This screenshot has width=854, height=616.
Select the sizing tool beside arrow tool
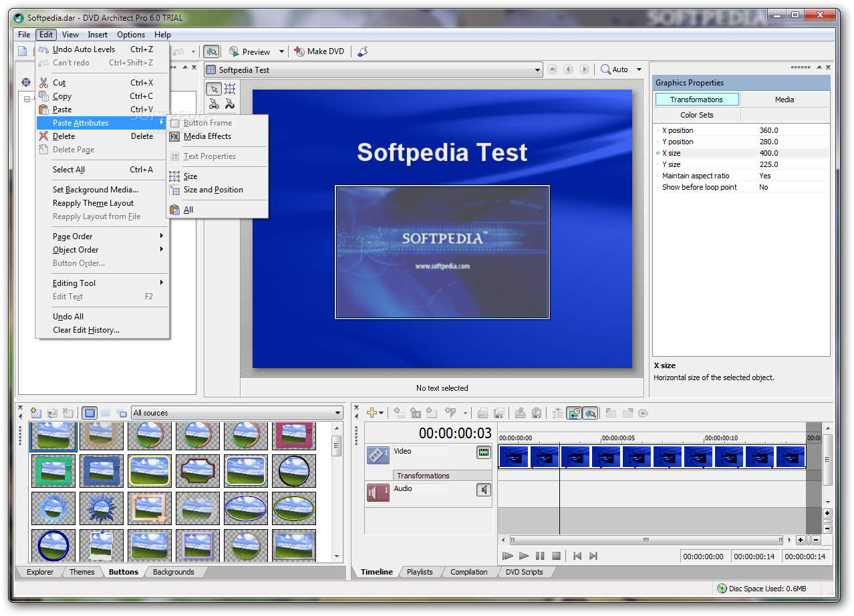(230, 89)
